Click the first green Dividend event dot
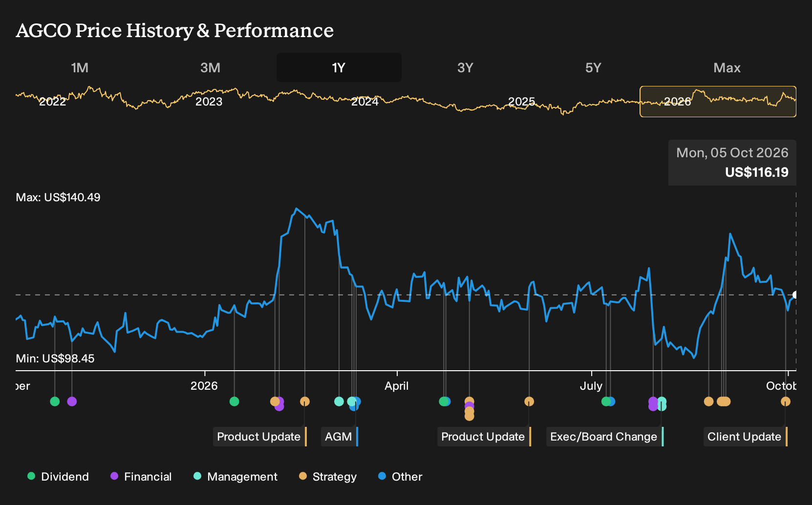This screenshot has width=812, height=505. (x=55, y=401)
